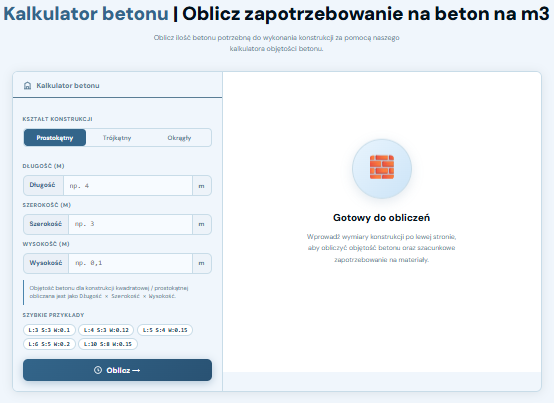Viewport: 554px width, 403px height.
Task: Click the 'Wprowadź wymiary konstrukcji' description text
Action: [382, 248]
